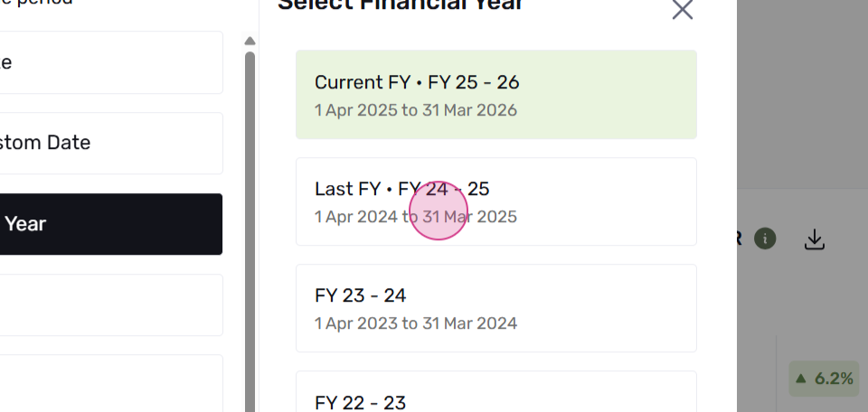
Task: Select the FY 22 - 23 option
Action: [496, 391]
